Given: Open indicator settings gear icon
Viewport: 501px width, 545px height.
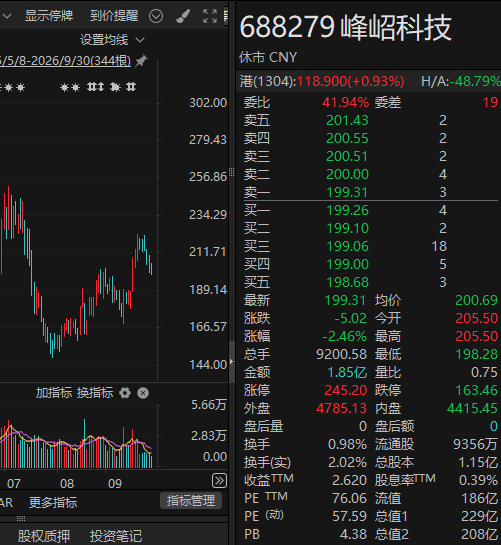Looking at the screenshot, I should point(125,393).
